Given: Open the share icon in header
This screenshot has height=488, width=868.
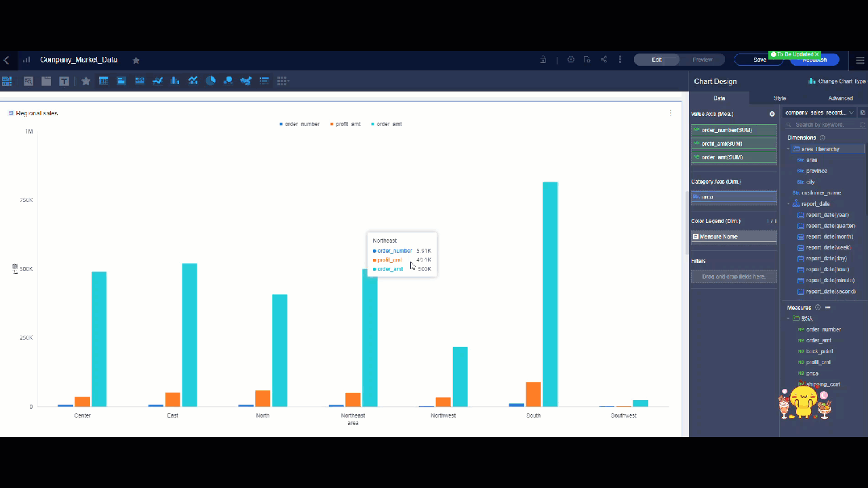Looking at the screenshot, I should (x=604, y=60).
